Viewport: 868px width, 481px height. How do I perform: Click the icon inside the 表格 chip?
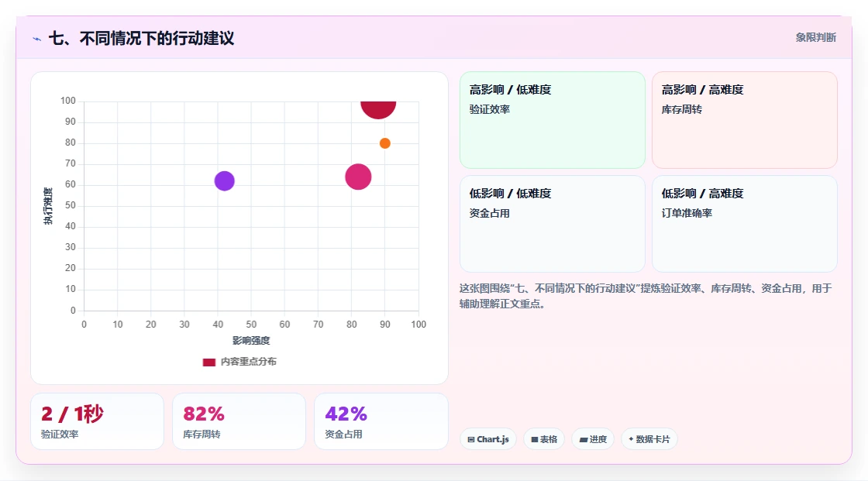click(x=535, y=439)
